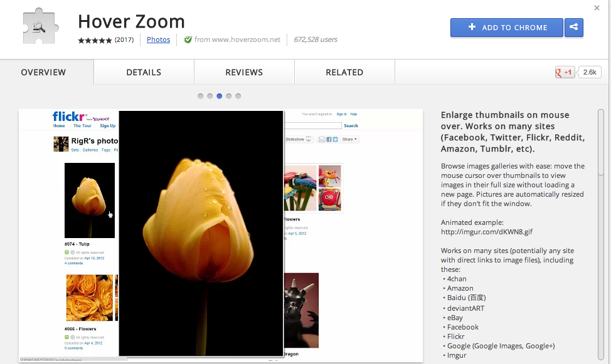Add Hover Zoom to Chrome
The width and height of the screenshot is (611, 364).
click(507, 27)
